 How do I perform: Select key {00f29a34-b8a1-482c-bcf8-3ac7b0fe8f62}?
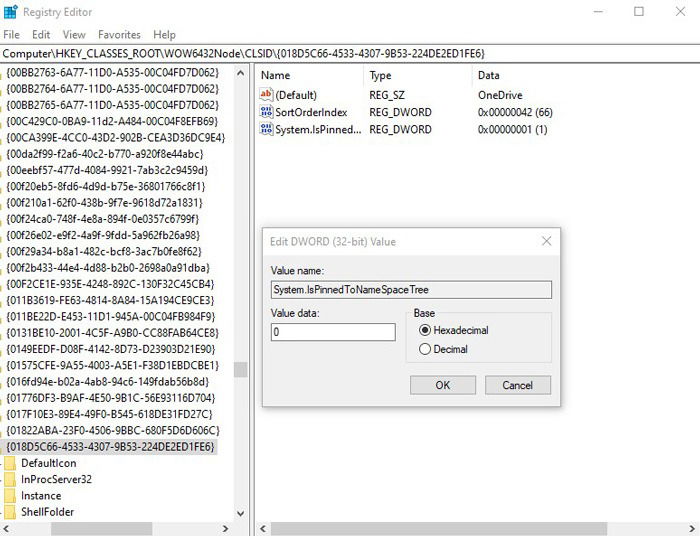point(104,251)
